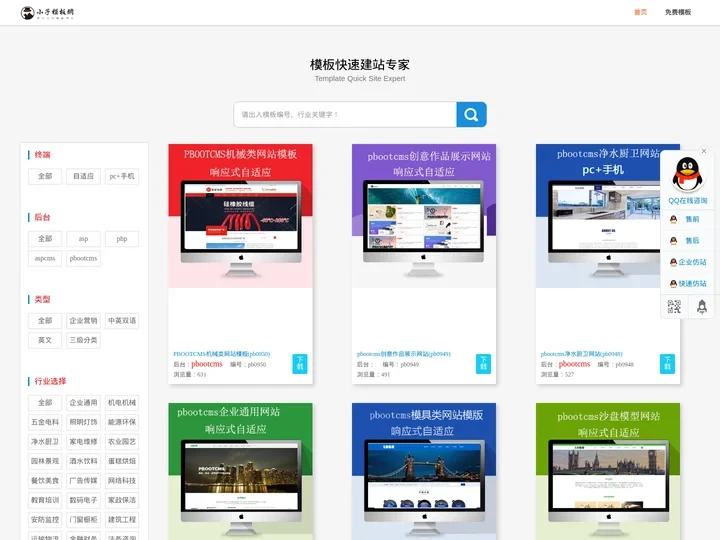Choose the 门窗橱柜 industry filter
This screenshot has height=540, width=720.
pos(83,520)
